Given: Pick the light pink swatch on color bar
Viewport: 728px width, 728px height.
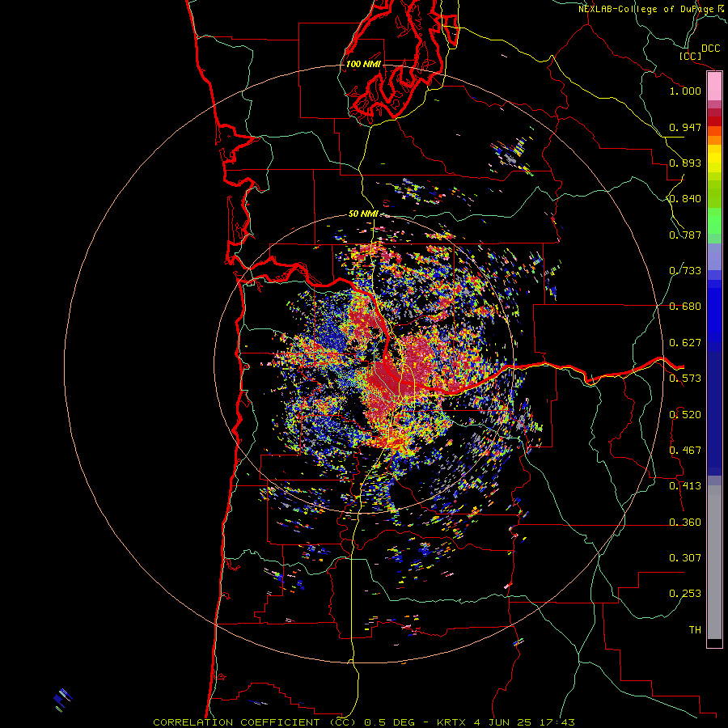Looking at the screenshot, I should point(714,87).
